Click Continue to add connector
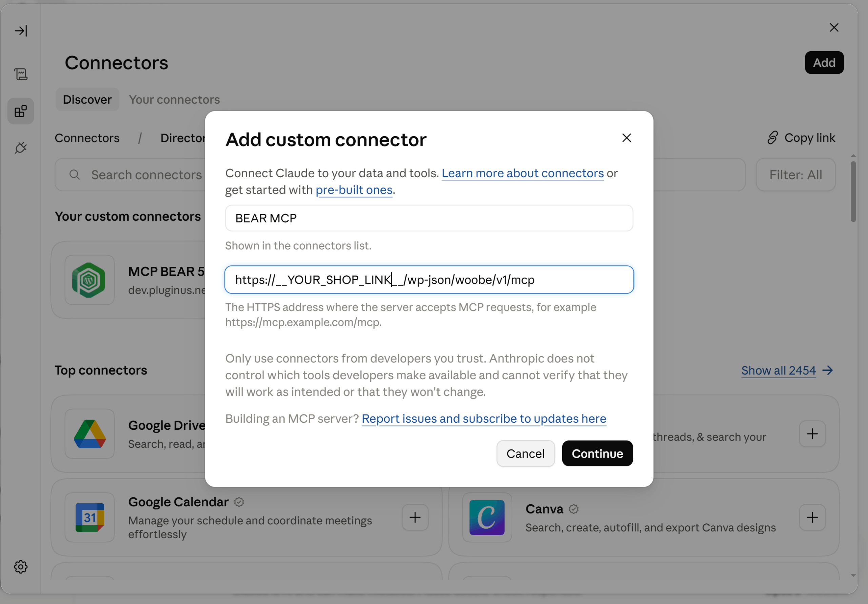 pos(597,454)
